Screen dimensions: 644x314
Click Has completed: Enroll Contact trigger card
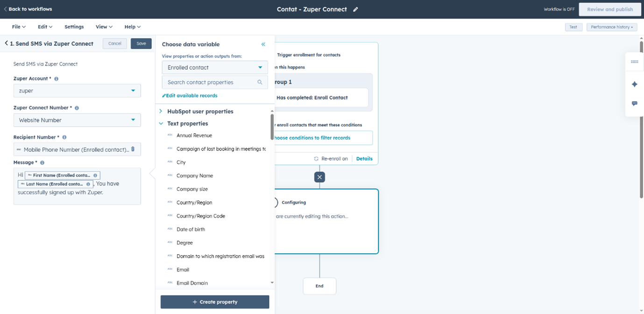tap(321, 98)
